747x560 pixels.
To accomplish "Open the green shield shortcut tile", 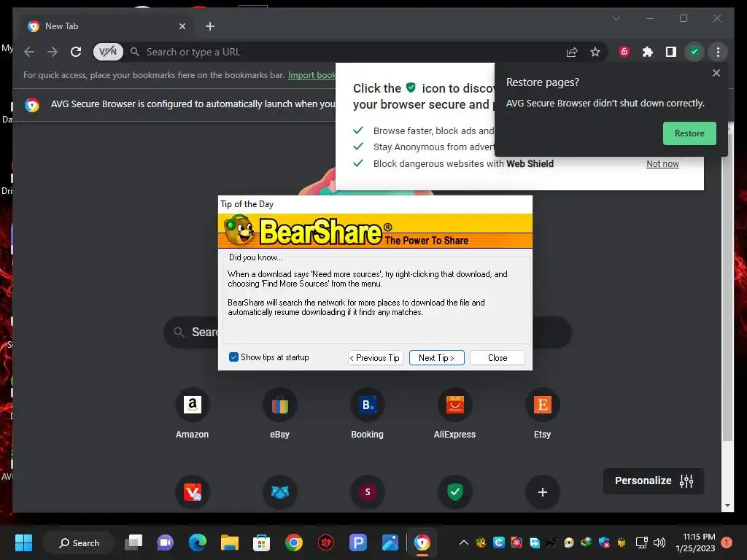I will (x=455, y=492).
